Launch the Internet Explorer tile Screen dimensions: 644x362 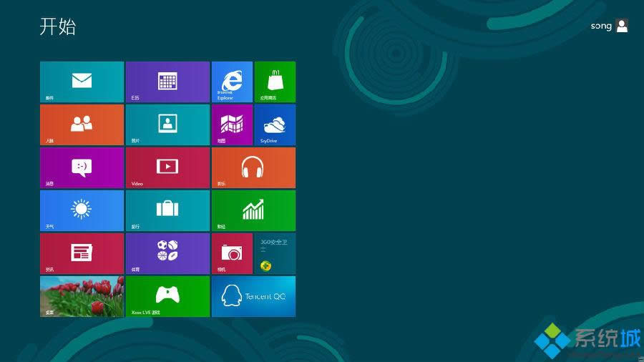(x=232, y=82)
